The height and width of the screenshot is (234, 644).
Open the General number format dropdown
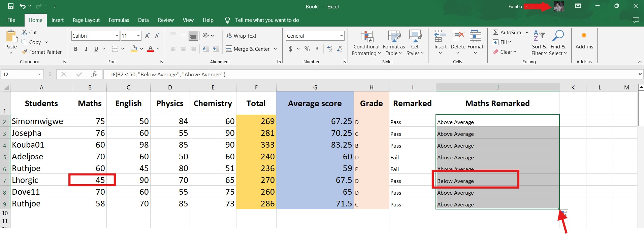pyautogui.click(x=341, y=36)
